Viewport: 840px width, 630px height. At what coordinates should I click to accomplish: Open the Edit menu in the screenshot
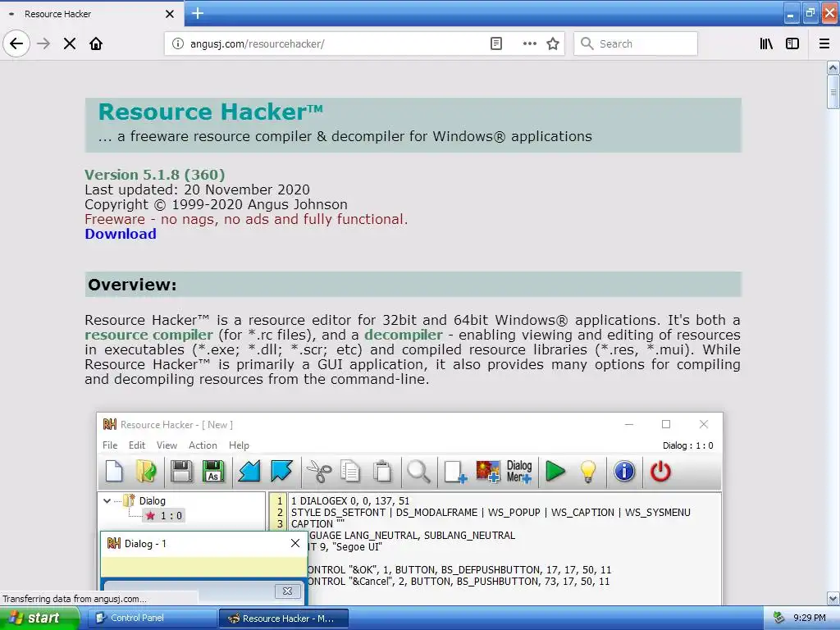pyautogui.click(x=137, y=445)
